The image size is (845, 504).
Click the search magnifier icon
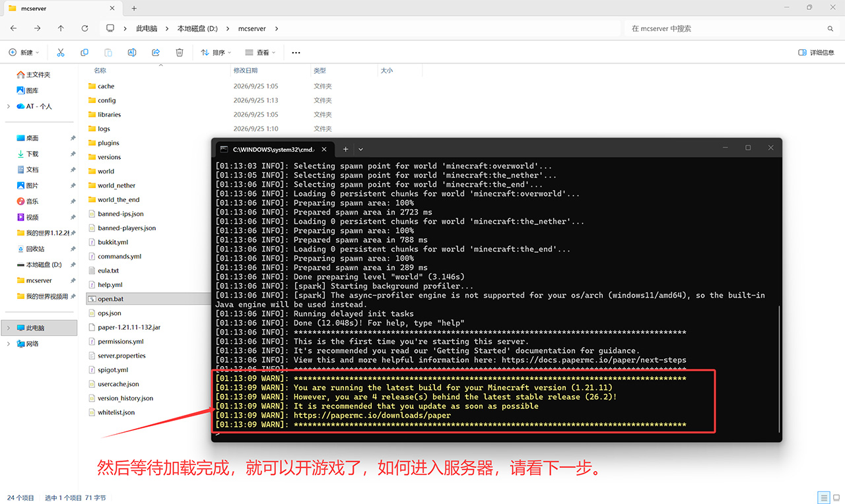point(830,29)
